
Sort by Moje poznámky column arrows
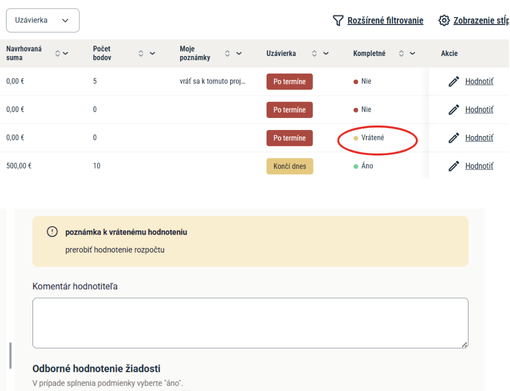227,53
